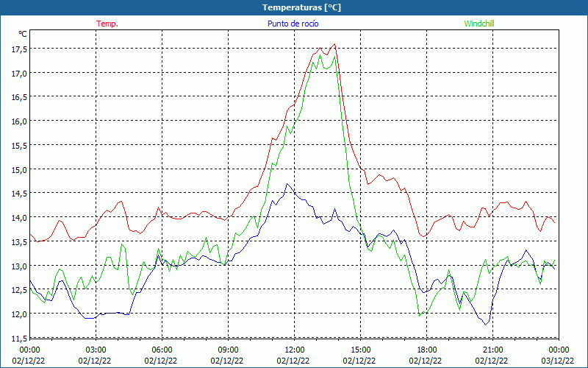Click the 12,5 value on the y-axis

tap(19, 290)
